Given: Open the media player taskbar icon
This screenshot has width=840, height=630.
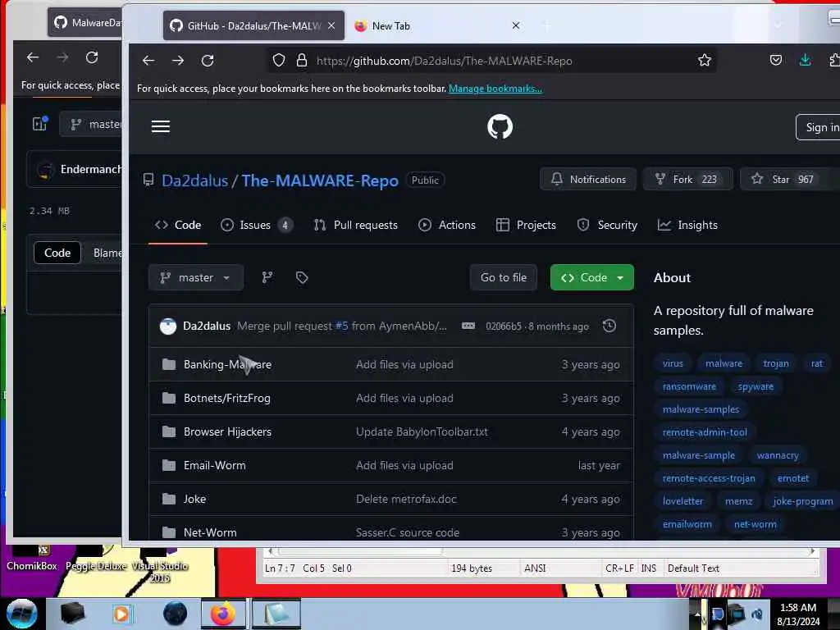Looking at the screenshot, I should pos(121,614).
